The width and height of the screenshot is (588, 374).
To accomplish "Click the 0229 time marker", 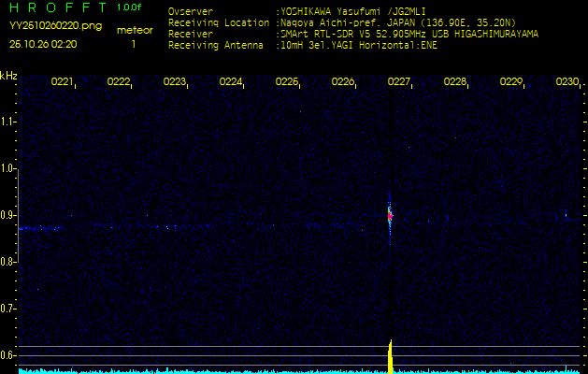I will tap(511, 82).
